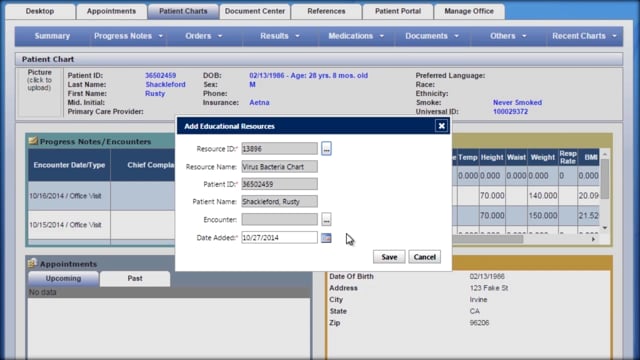This screenshot has width=640, height=360.
Task: Click Picture upload placeholder
Action: [x=40, y=92]
